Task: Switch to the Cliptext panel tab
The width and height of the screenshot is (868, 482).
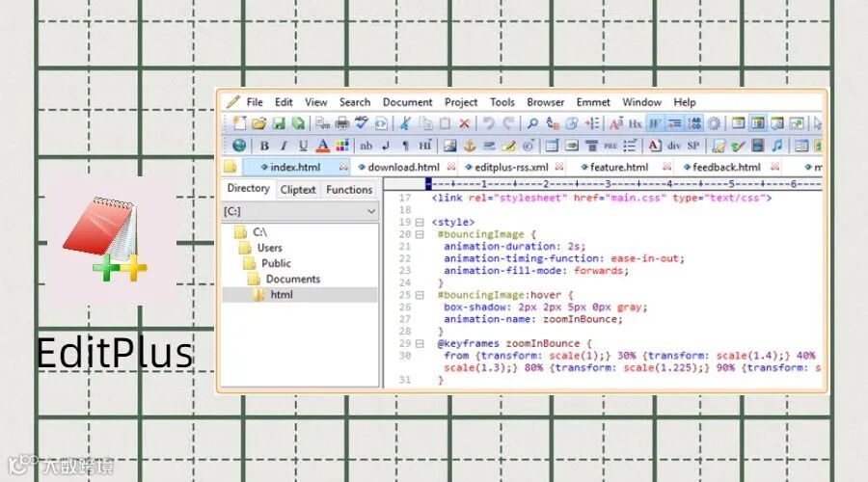Action: pos(298,190)
